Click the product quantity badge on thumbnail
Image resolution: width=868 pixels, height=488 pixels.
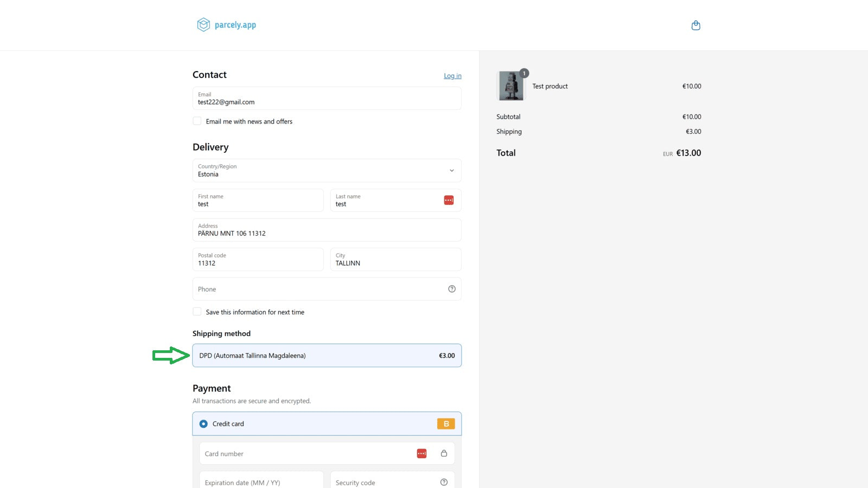(524, 73)
